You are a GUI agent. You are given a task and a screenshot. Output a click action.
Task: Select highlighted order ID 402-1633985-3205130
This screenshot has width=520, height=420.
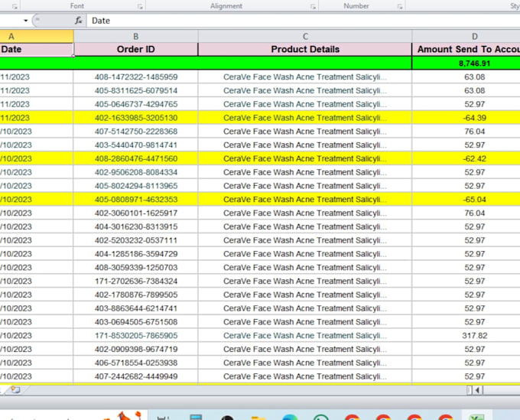click(135, 118)
